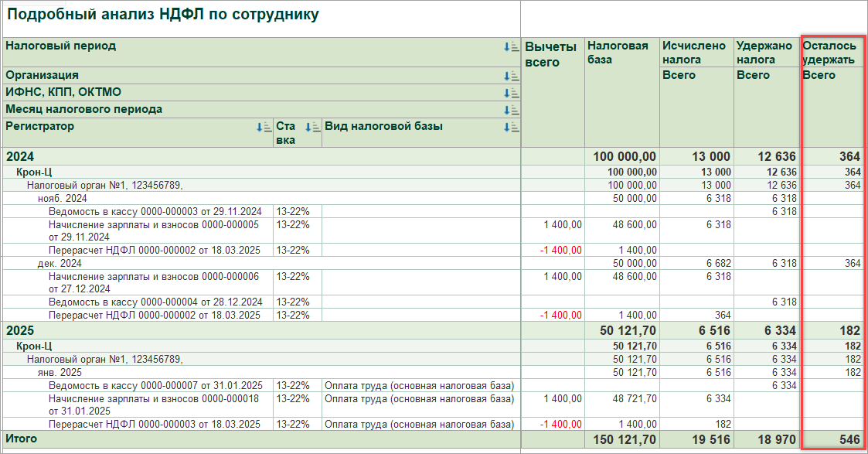
Task: Open 'Начисление зарплаты и взносов 0000-000018' document
Action: coord(153,405)
